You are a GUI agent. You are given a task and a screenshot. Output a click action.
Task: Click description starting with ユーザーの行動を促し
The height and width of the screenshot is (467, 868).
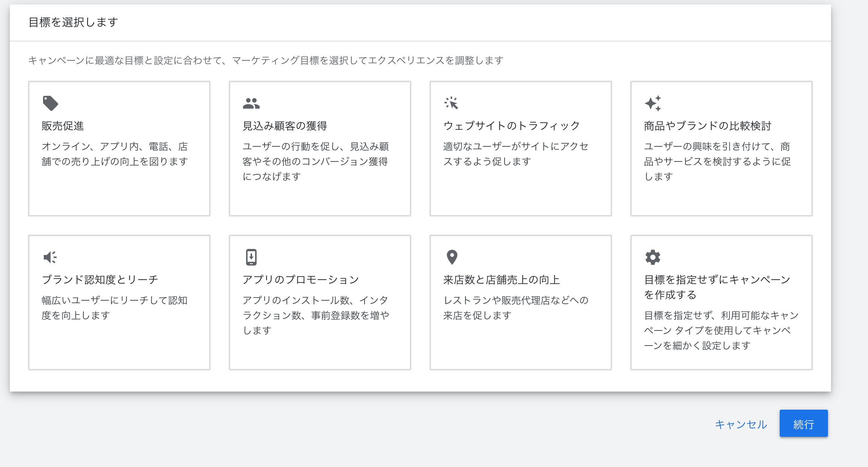tap(315, 161)
